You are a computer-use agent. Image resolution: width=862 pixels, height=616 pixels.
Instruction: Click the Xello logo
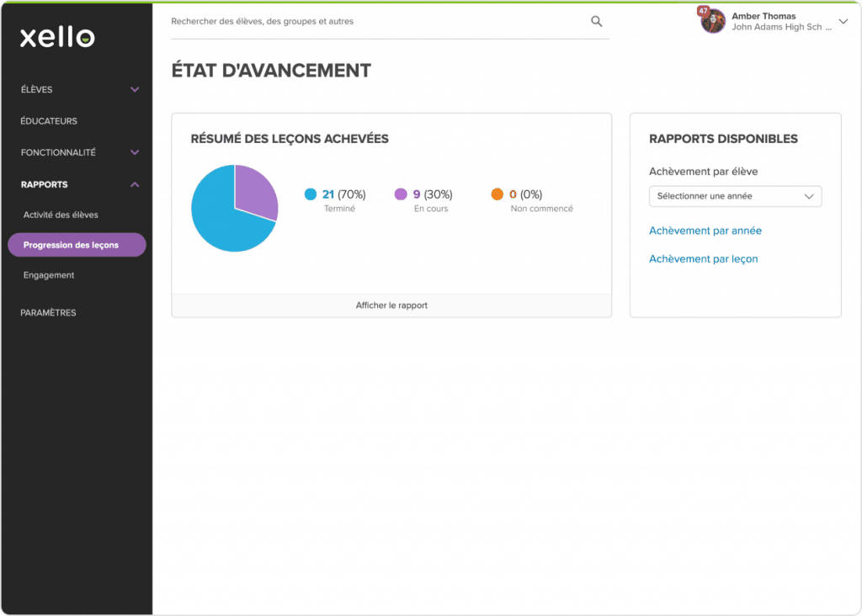point(57,37)
